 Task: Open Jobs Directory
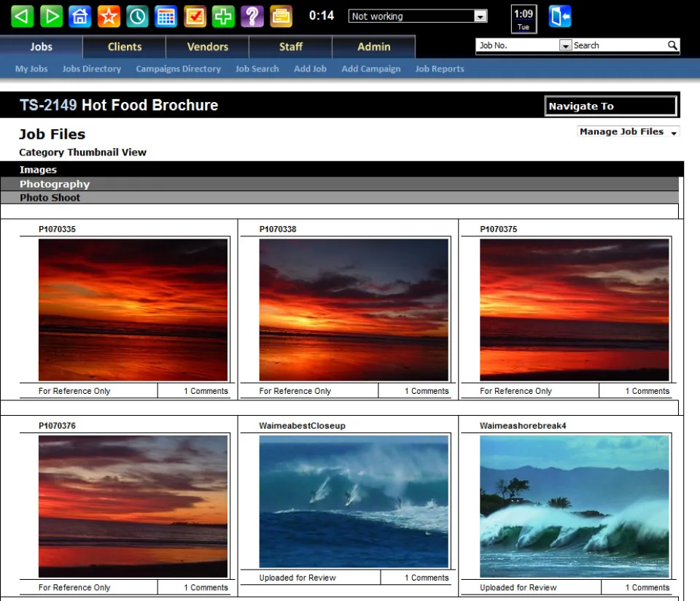92,69
